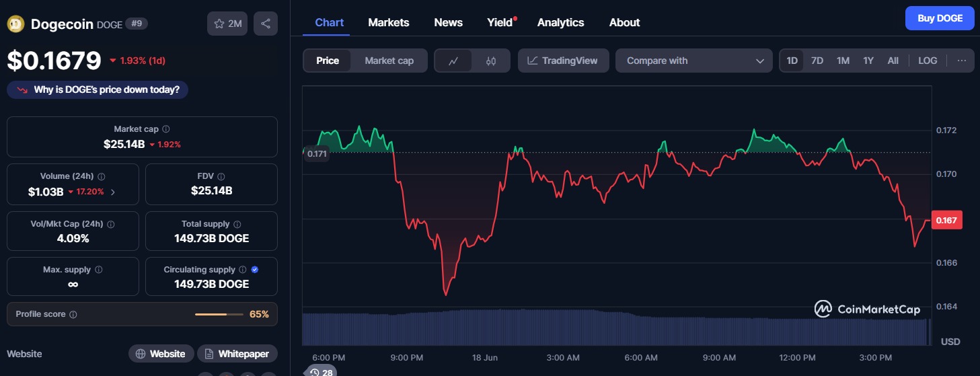Click Total supply info icon
This screenshot has height=376, width=980.
coord(237,224)
